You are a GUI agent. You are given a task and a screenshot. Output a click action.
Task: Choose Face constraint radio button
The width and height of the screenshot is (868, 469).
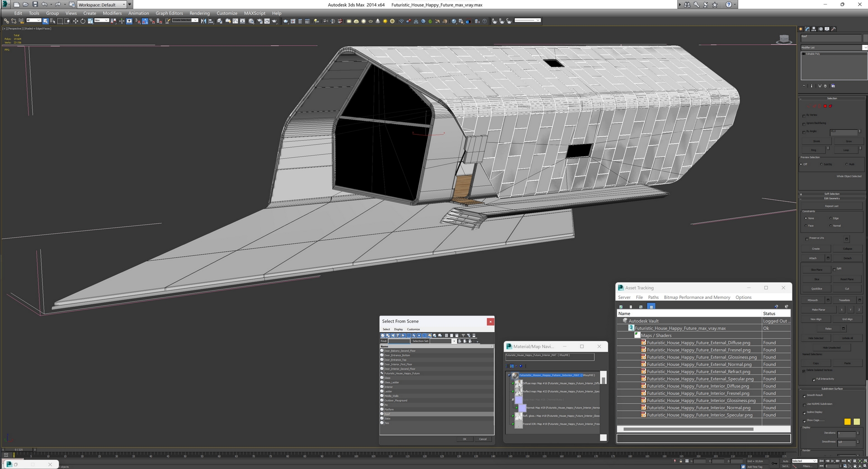point(806,226)
